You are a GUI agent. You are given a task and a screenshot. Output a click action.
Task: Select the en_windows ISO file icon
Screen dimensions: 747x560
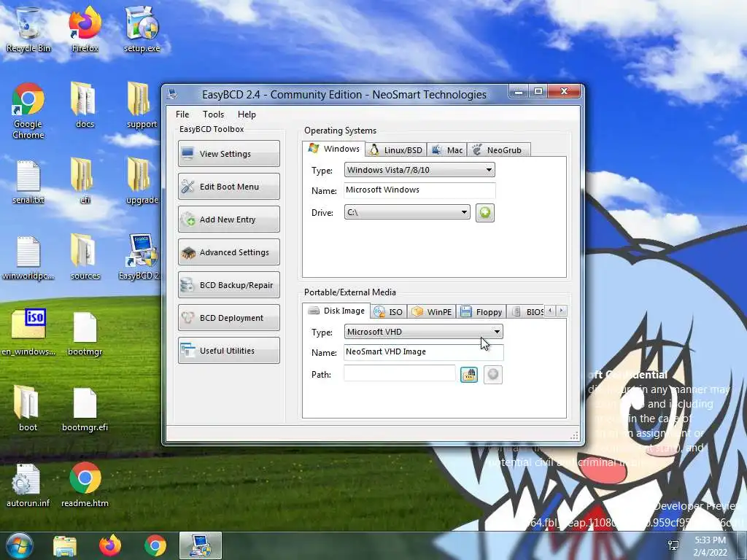coord(28,332)
